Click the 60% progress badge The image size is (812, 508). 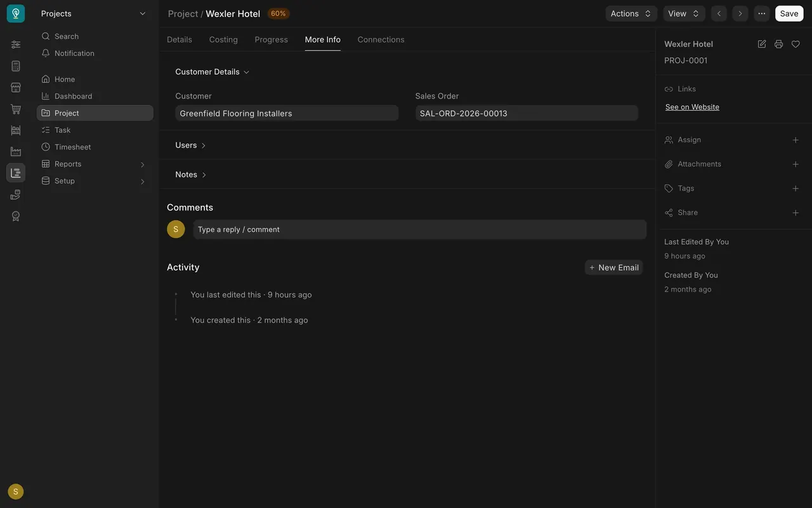[278, 13]
